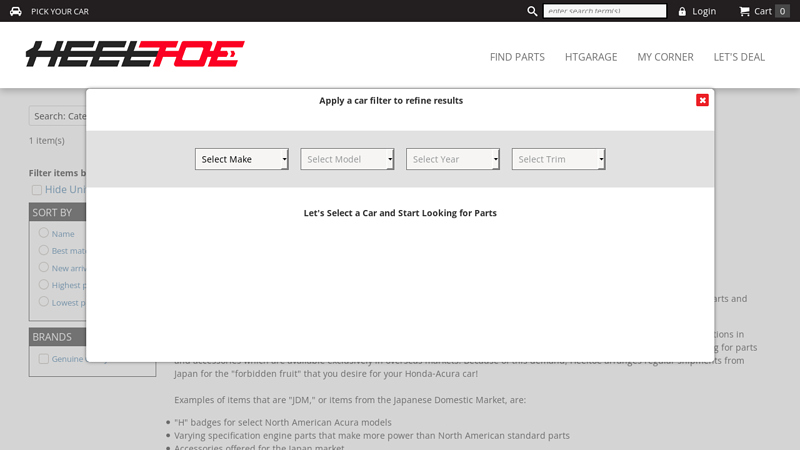This screenshot has height=450, width=800.
Task: Open the Cart link
Action: [x=763, y=11]
